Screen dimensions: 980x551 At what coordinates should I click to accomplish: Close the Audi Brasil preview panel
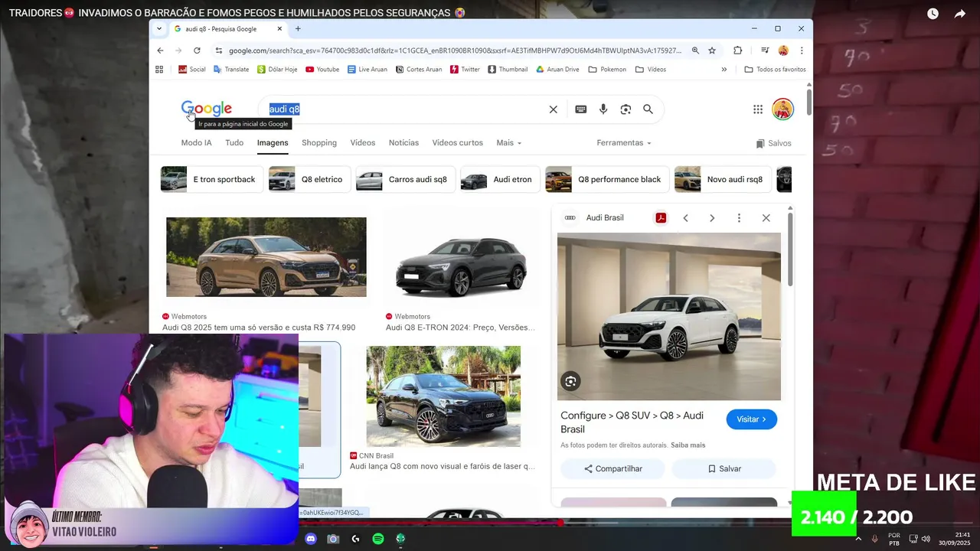point(766,218)
